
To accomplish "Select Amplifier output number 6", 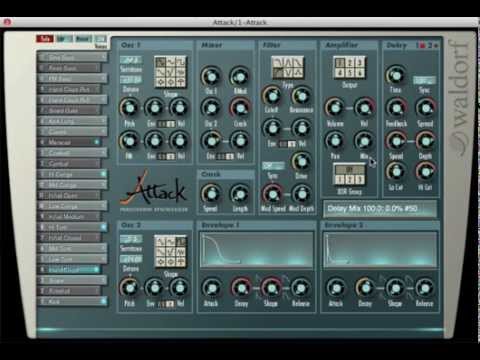I will 359,72.
